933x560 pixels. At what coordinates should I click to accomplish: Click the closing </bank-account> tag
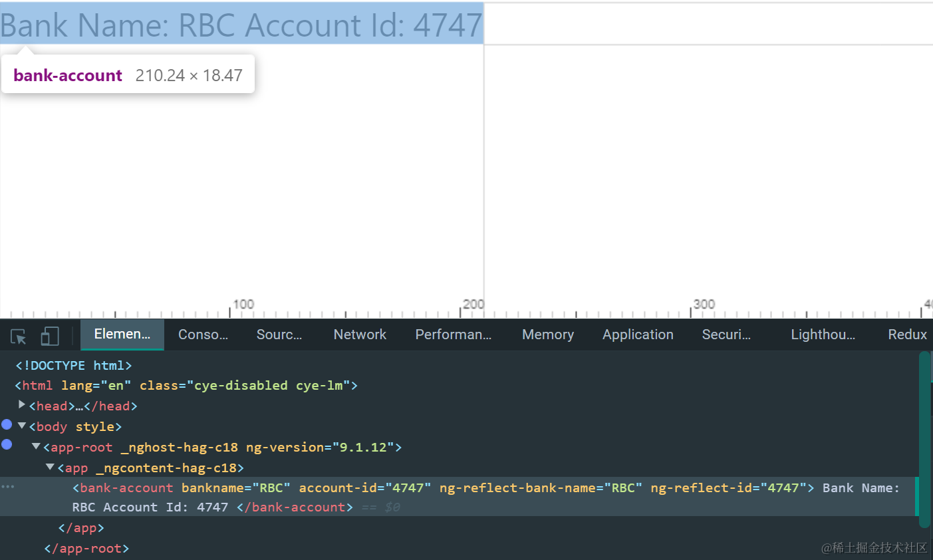[x=295, y=507]
